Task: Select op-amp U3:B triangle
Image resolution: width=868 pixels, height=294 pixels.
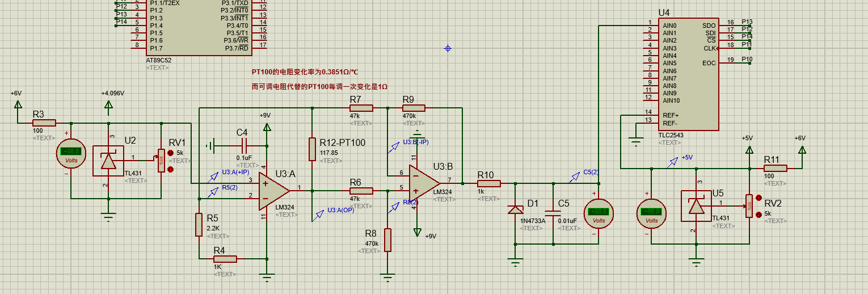Action: click(x=424, y=183)
